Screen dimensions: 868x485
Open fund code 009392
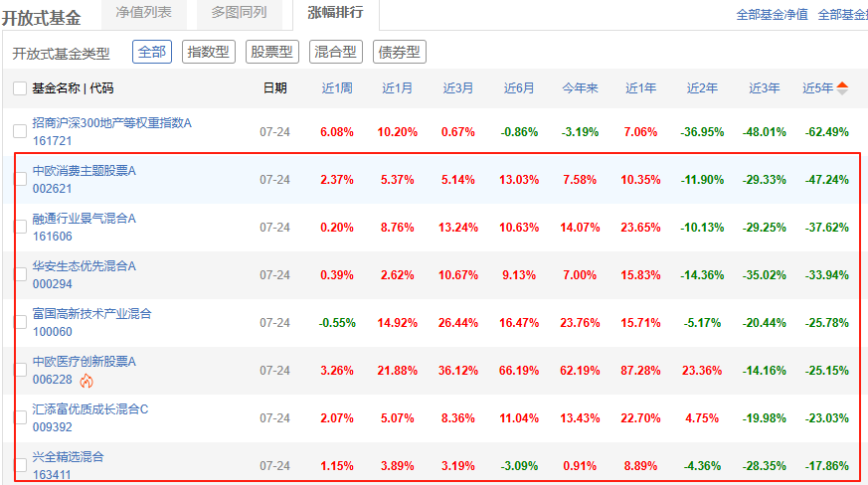coord(52,427)
